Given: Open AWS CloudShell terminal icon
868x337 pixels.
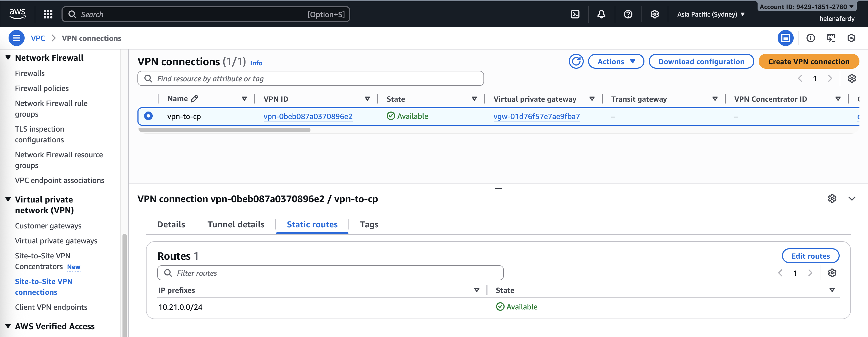Looking at the screenshot, I should pos(575,14).
